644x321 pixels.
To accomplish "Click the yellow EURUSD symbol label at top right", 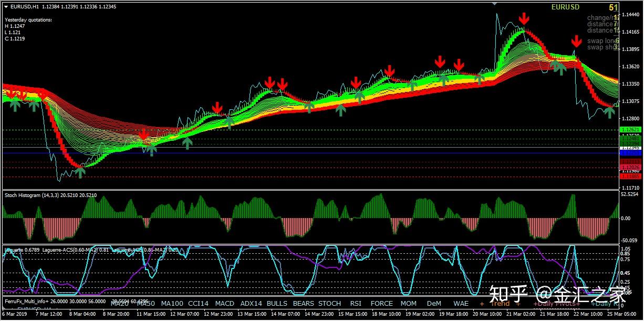I will 565,7.
